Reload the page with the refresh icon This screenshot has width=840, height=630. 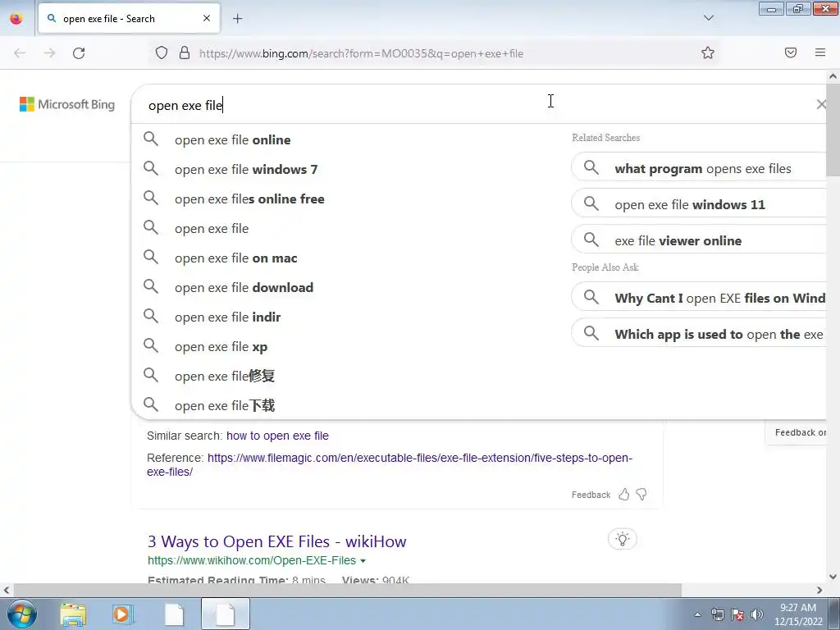click(x=79, y=53)
